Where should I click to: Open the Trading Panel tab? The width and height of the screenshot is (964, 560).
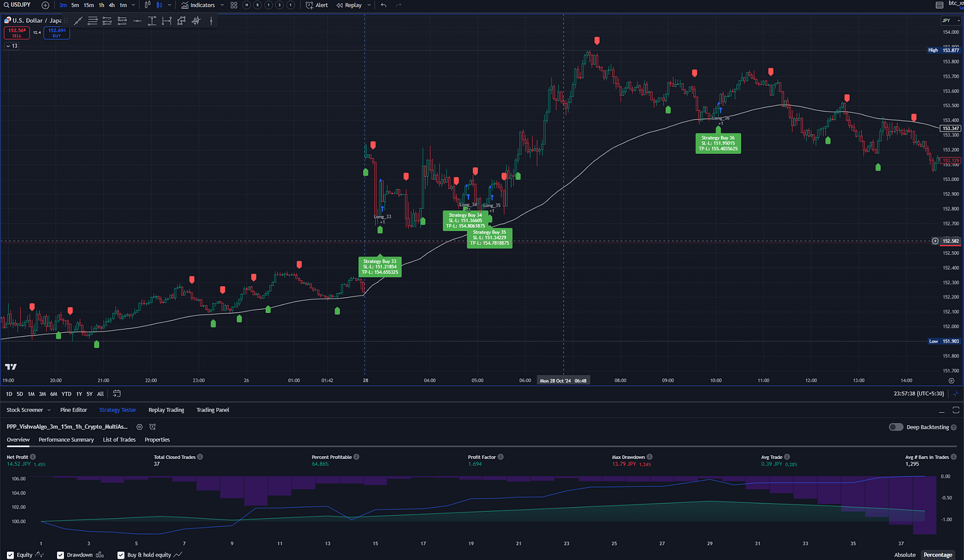213,410
